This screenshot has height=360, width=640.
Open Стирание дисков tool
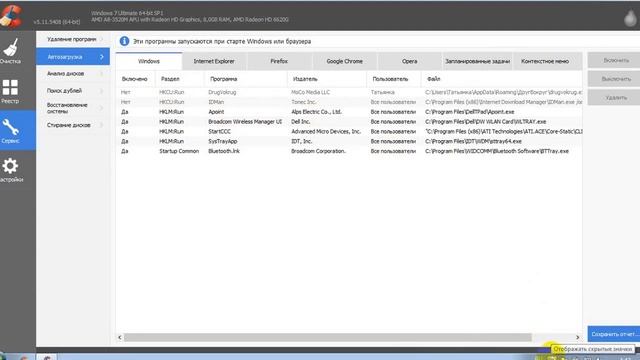click(x=73, y=125)
